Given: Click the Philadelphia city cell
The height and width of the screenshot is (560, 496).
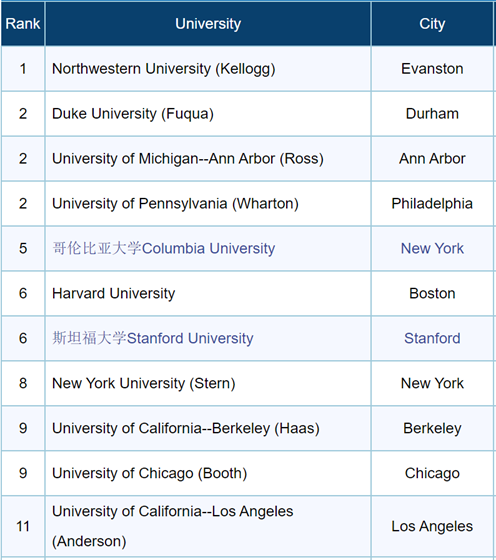Looking at the screenshot, I should coord(432,204).
